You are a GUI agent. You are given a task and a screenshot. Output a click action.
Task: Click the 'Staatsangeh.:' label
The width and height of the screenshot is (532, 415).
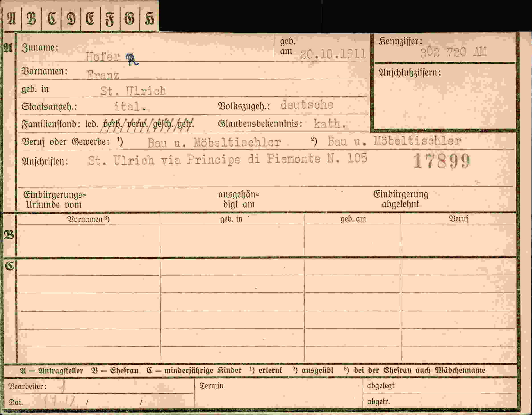click(49, 107)
